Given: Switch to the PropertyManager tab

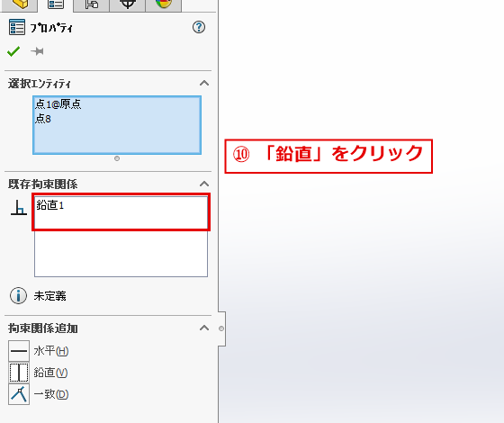Looking at the screenshot, I should click(55, 4).
